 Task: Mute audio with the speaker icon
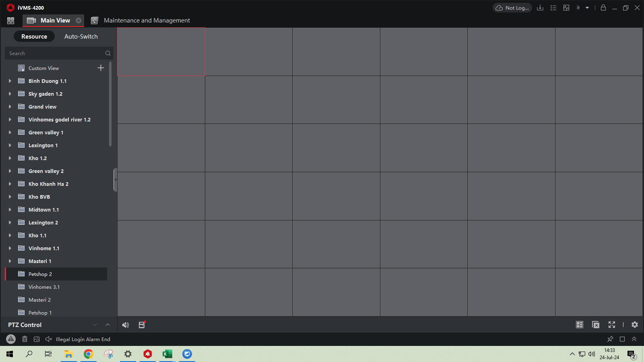[126, 325]
